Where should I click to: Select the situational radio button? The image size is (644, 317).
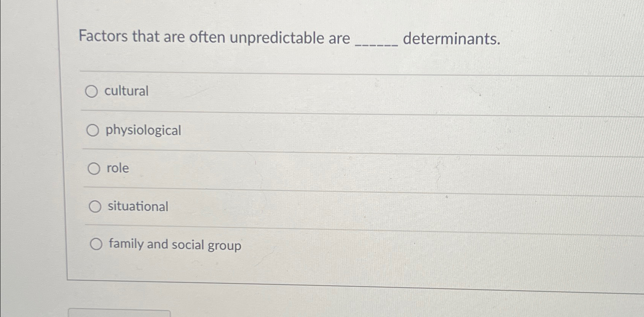[x=94, y=207]
